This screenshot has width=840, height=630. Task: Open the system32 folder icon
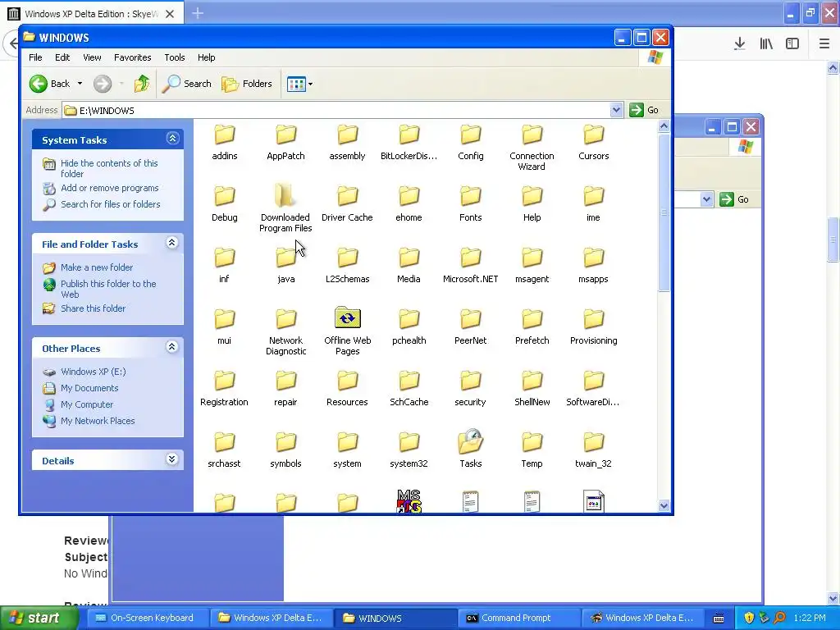409,442
